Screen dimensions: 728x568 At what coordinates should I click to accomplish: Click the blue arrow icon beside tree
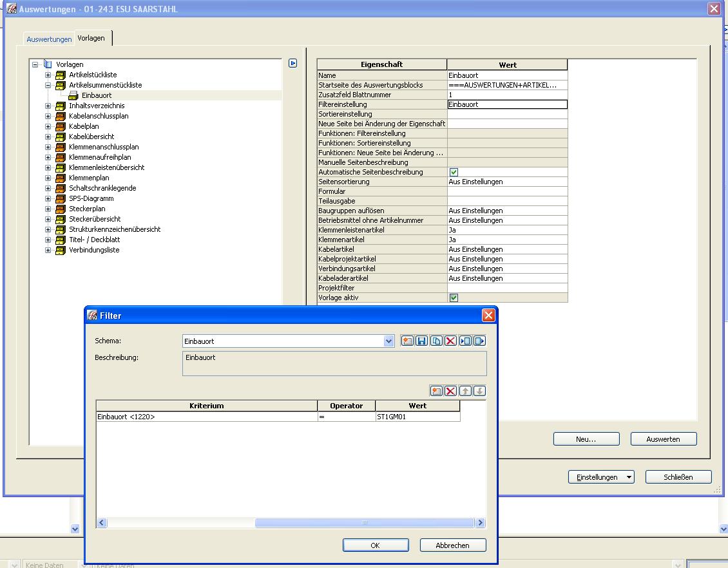[x=292, y=63]
